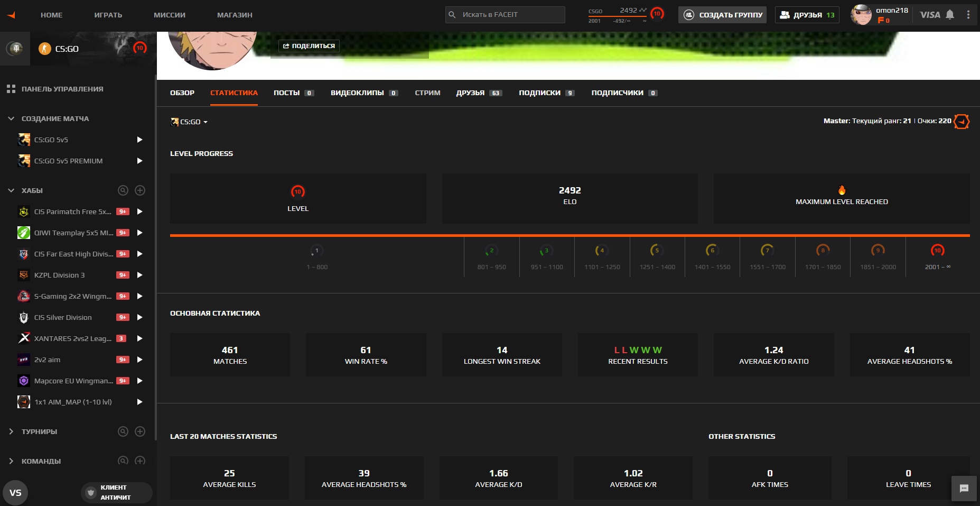Open the ВИДЕОКЛИПЫ tab
The image size is (980, 506).
tap(365, 93)
